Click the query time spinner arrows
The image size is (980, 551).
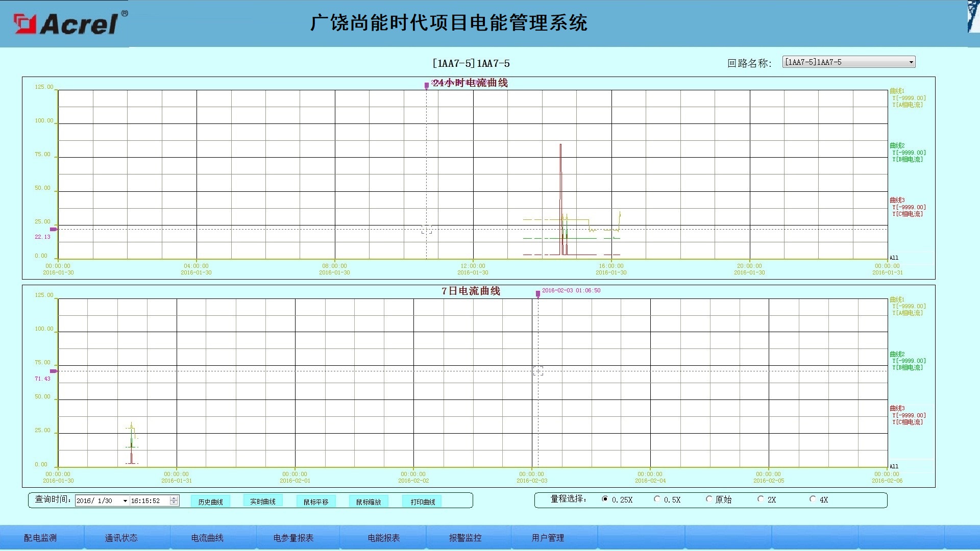[x=174, y=500]
